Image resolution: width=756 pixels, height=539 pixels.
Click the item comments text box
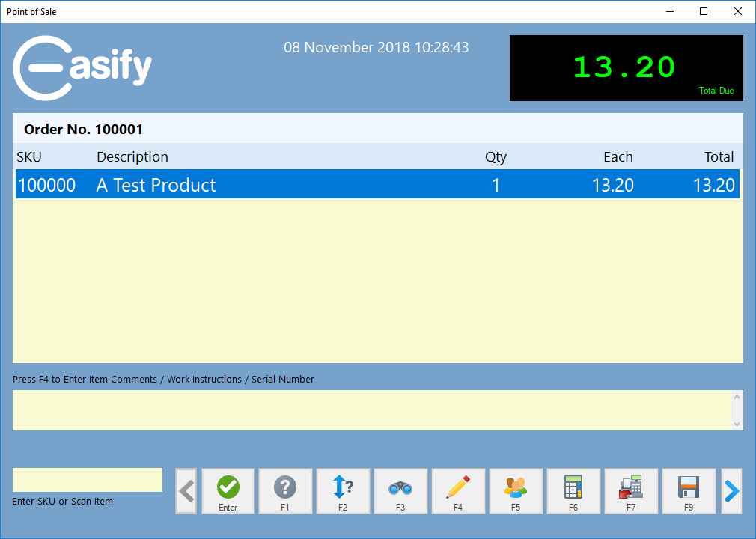tap(371, 410)
